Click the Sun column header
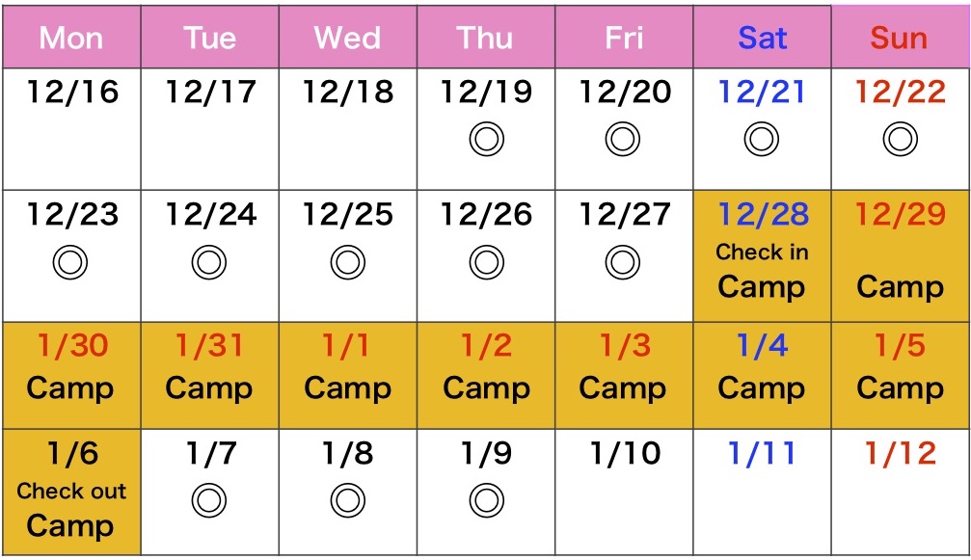The image size is (971, 560). coord(900,39)
